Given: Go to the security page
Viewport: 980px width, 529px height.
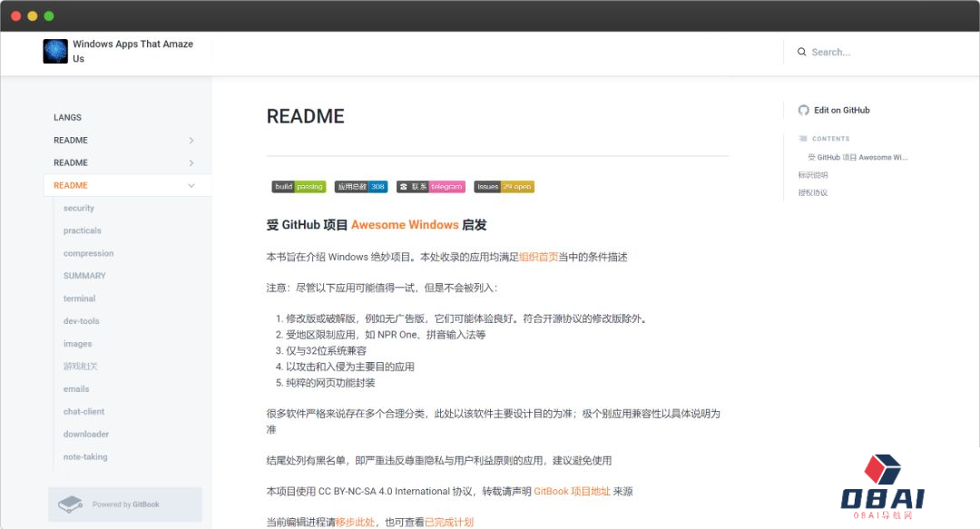Looking at the screenshot, I should pyautogui.click(x=79, y=208).
